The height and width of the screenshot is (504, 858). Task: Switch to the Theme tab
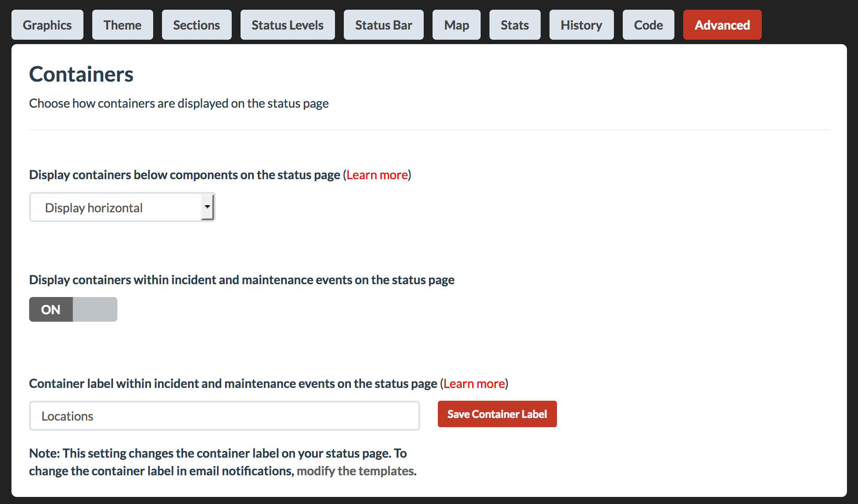point(123,25)
